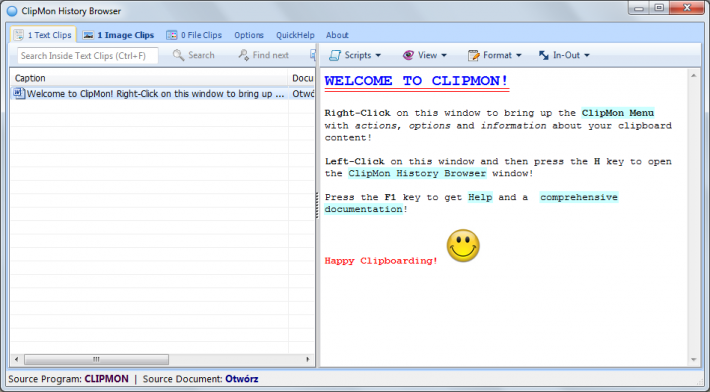Image resolution: width=710 pixels, height=392 pixels.
Task: Click the Docu column header
Action: point(302,78)
